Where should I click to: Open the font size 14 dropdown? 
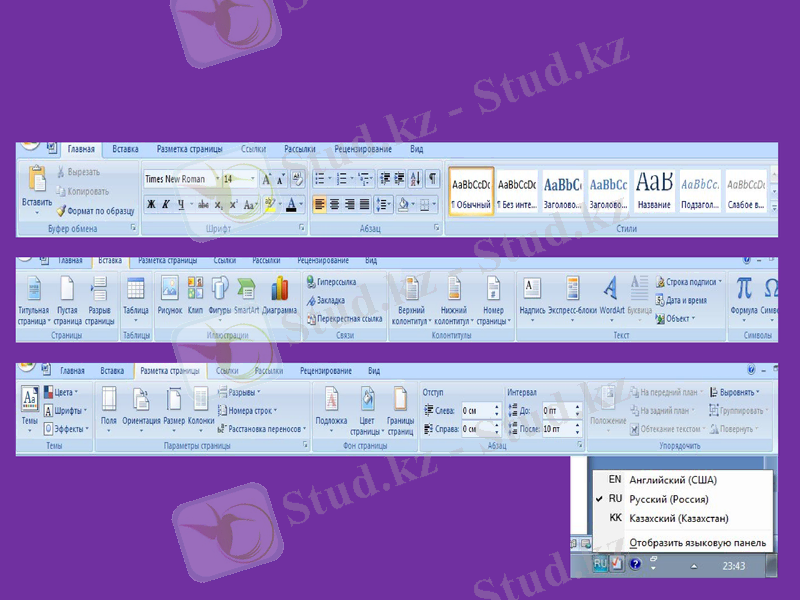253,179
